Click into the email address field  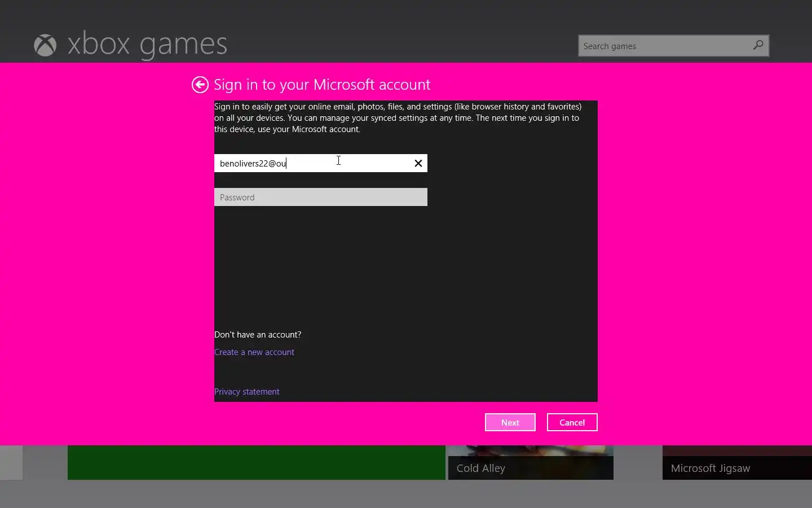coord(320,163)
